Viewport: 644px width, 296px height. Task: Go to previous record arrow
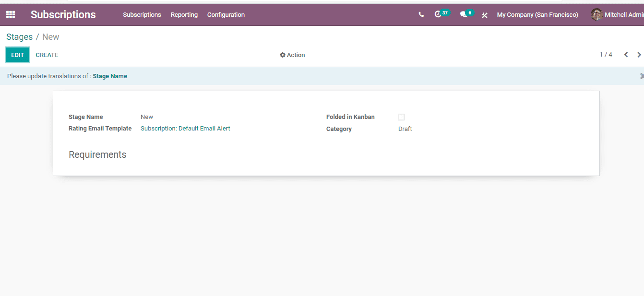(626, 55)
